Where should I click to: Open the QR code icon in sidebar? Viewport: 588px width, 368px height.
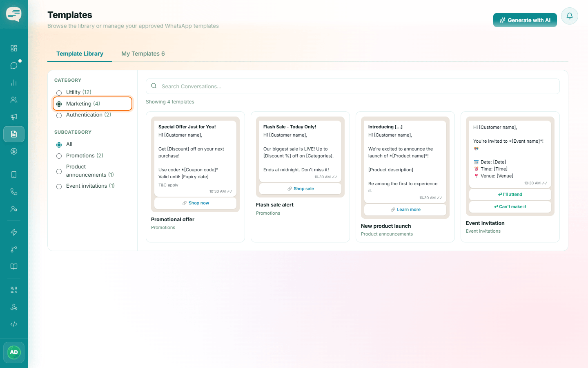(14, 290)
